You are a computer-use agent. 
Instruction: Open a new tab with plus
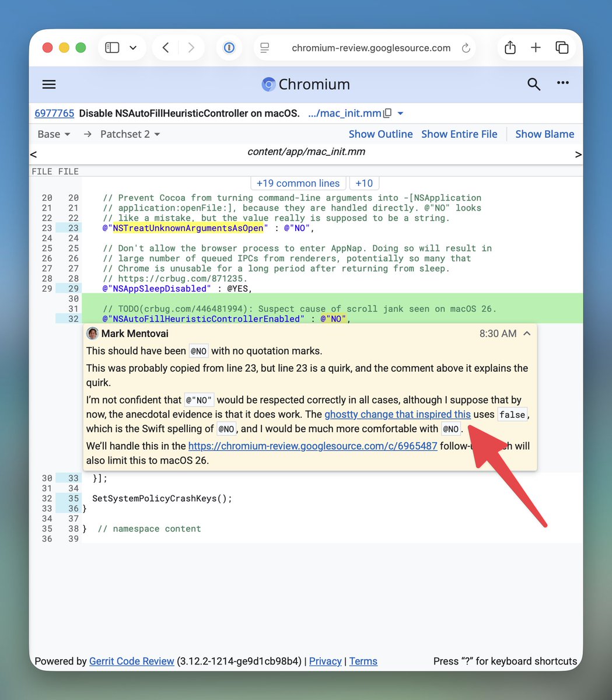(x=536, y=48)
